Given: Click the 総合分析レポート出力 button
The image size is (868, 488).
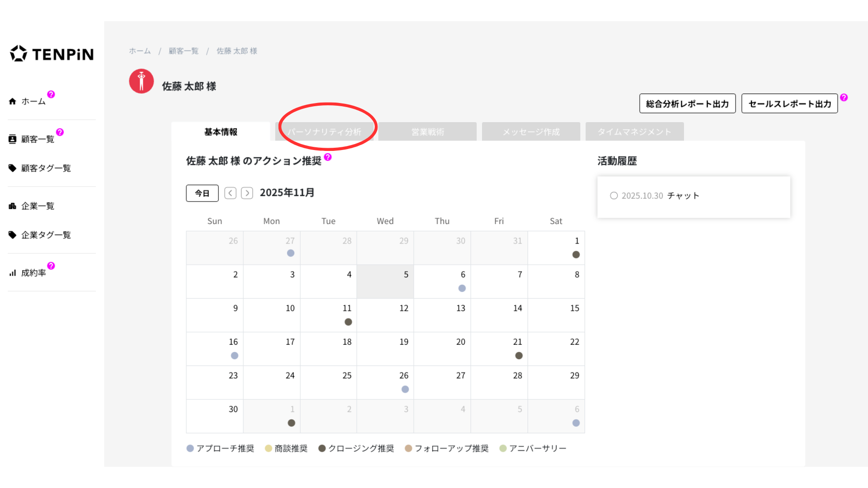Looking at the screenshot, I should pos(687,104).
